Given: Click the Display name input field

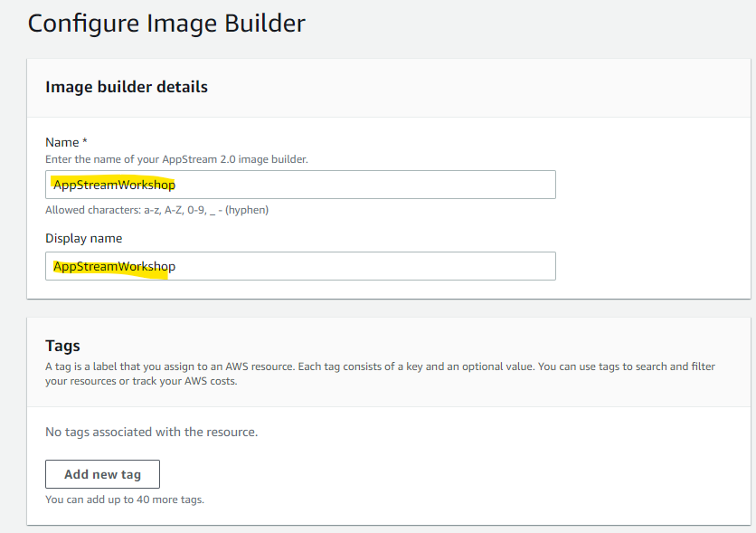Looking at the screenshot, I should pyautogui.click(x=300, y=266).
